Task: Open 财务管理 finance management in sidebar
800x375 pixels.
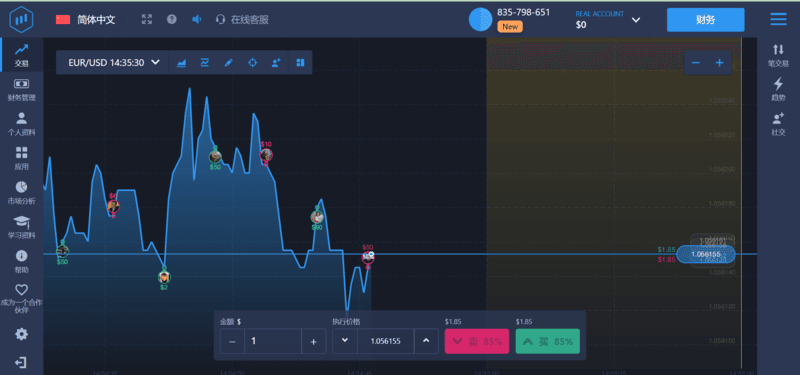Action: pos(21,90)
